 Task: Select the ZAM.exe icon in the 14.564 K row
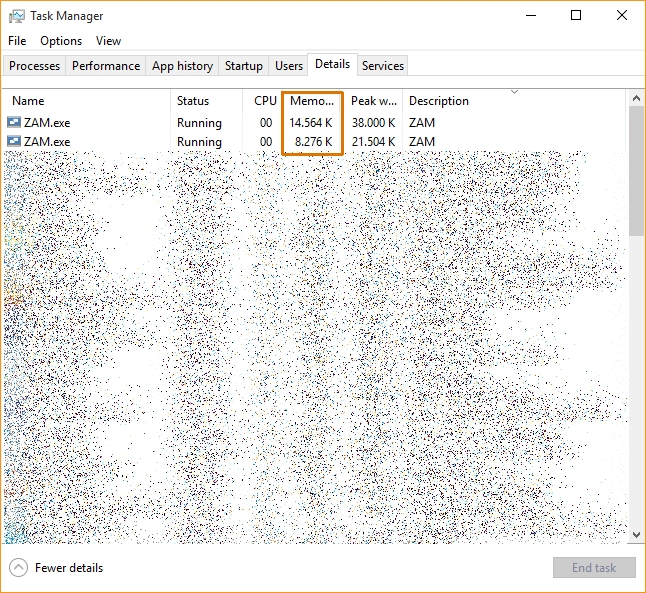tap(14, 122)
